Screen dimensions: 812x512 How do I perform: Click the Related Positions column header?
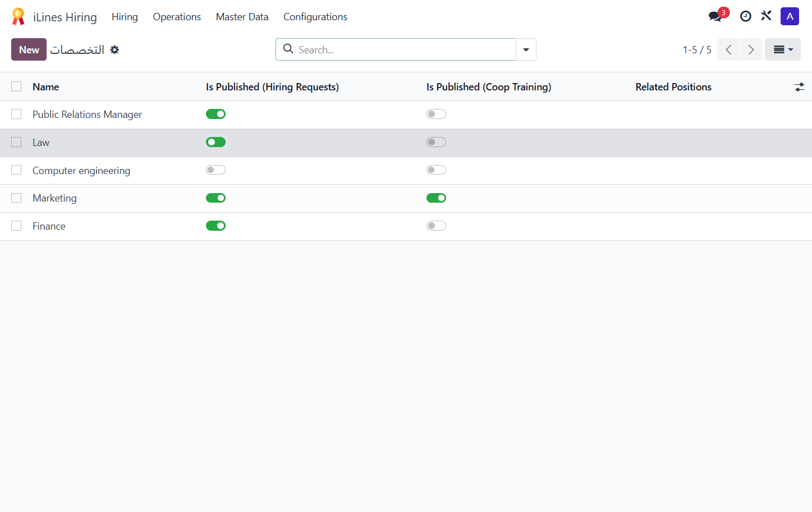pos(673,87)
